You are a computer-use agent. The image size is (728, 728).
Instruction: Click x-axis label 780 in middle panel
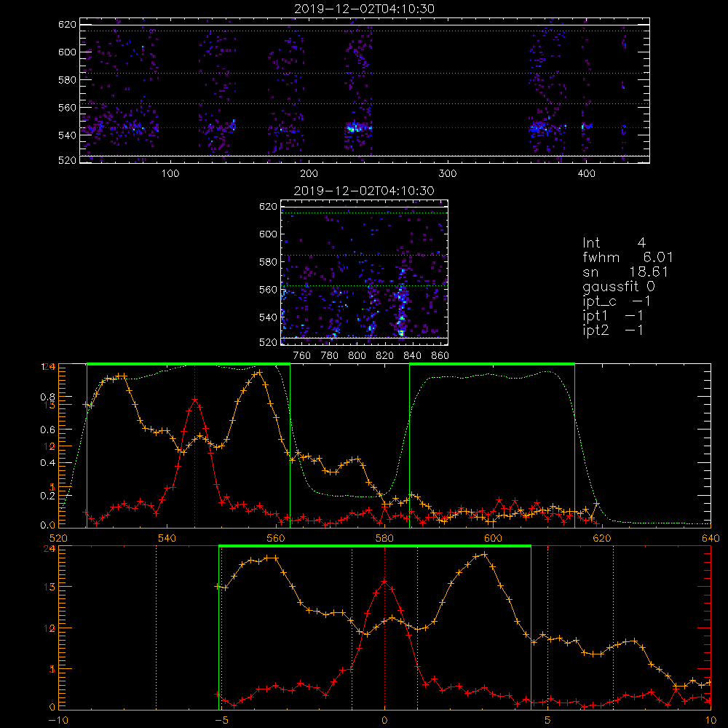330,356
